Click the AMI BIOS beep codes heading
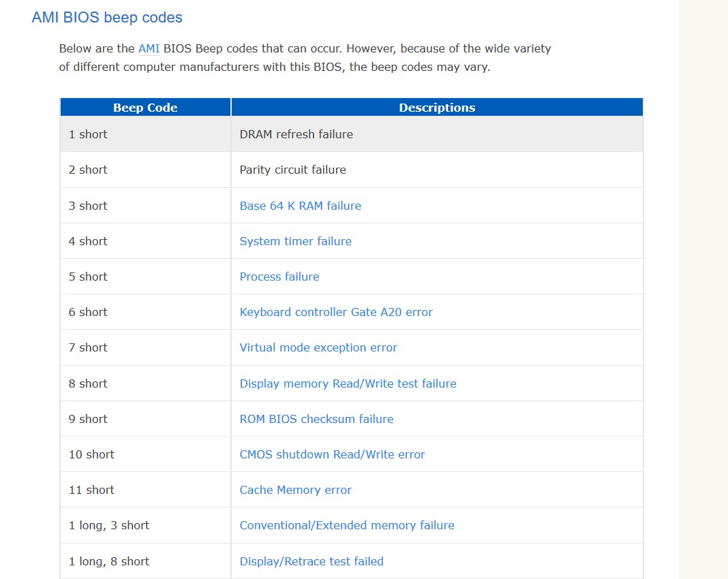This screenshot has width=728, height=579. point(107,18)
